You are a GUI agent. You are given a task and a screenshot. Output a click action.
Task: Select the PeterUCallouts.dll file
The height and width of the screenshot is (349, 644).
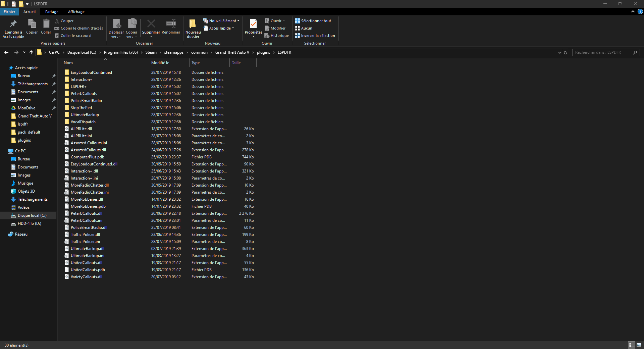[x=87, y=213]
